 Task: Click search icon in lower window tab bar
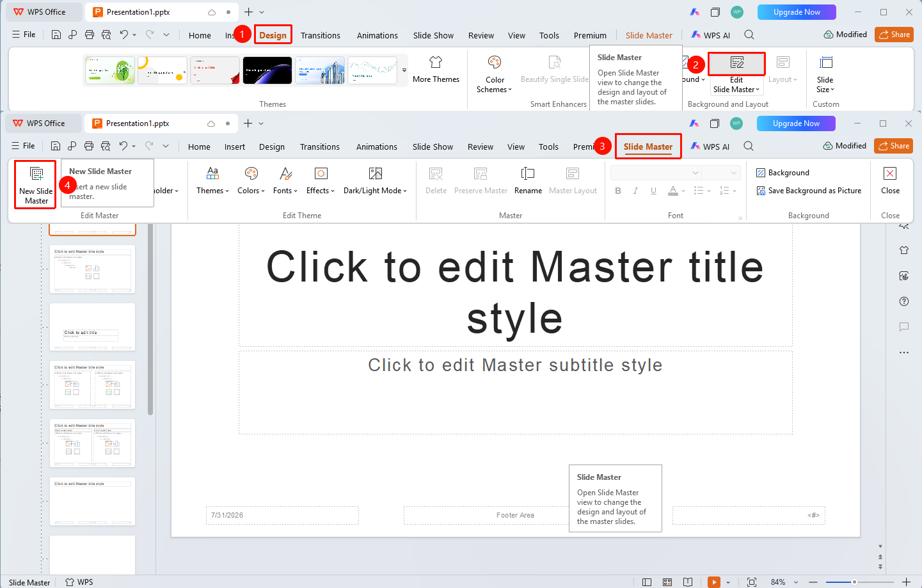tap(749, 147)
